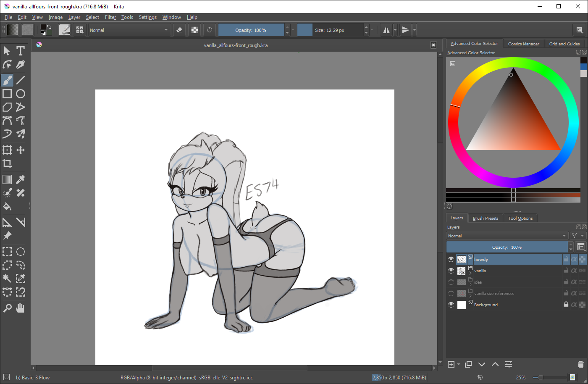The image size is (588, 384).
Task: Choose the Rectangle shape tool
Action: pyautogui.click(x=7, y=94)
